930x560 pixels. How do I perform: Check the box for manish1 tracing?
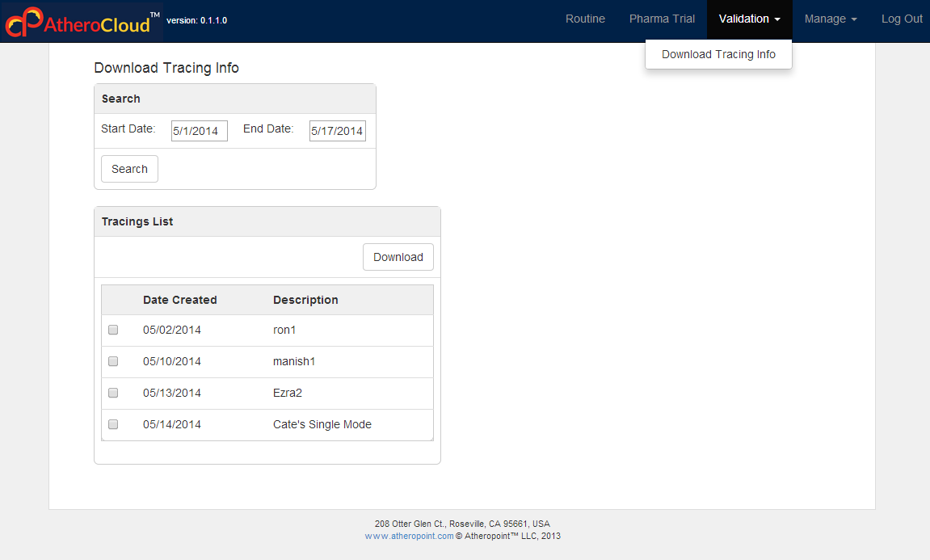coord(113,361)
